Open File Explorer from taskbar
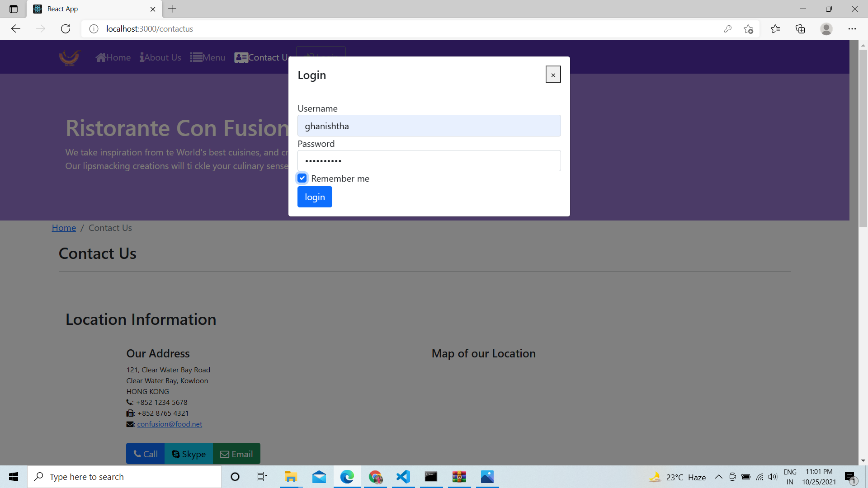The height and width of the screenshot is (488, 868). 290,477
